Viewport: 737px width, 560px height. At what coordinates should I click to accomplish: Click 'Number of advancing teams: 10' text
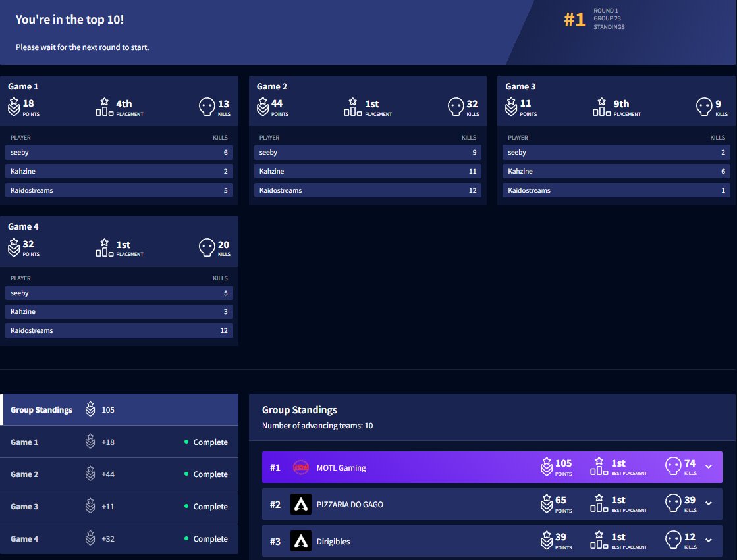(x=317, y=426)
